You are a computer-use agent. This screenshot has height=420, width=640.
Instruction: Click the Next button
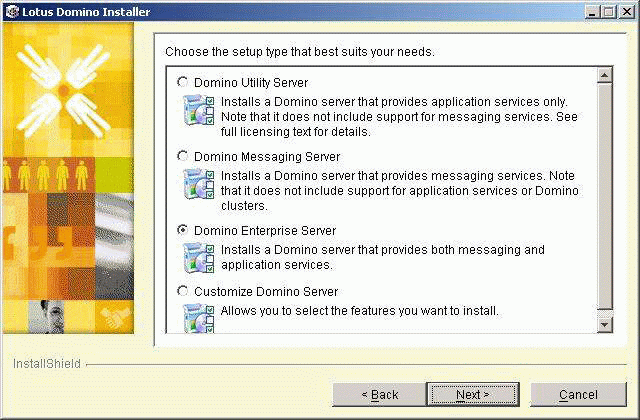(473, 395)
